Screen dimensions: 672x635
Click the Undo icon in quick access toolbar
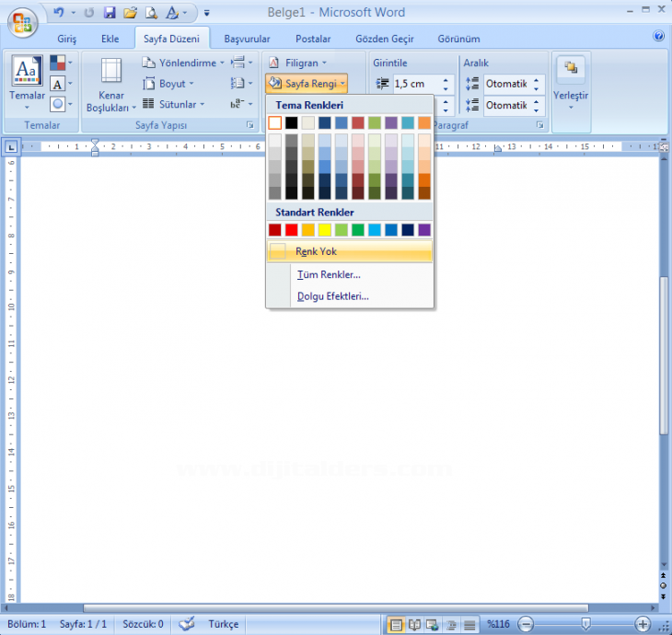pos(59,13)
